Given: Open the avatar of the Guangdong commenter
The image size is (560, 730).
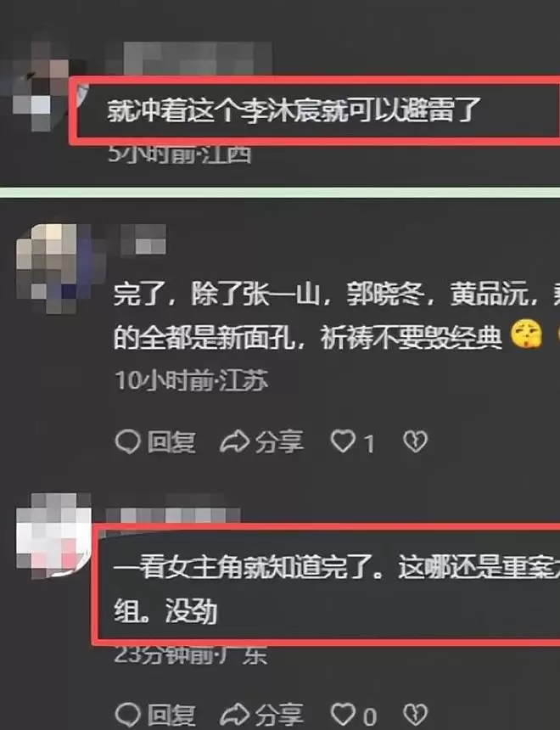Looking at the screenshot, I should (53, 536).
